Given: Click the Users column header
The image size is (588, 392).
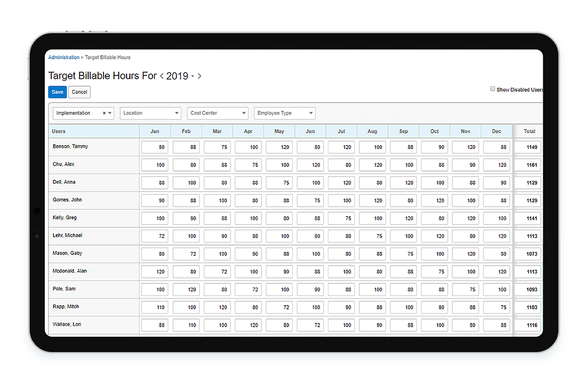Looking at the screenshot, I should [x=94, y=131].
